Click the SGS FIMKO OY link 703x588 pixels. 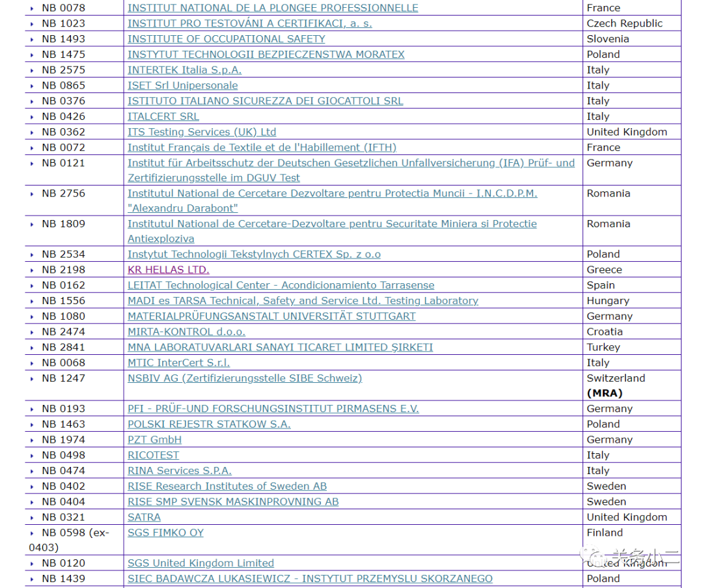165,533
